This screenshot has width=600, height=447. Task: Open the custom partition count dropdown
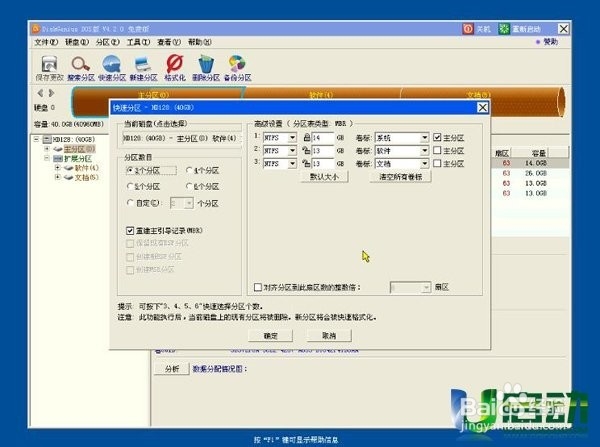coord(189,203)
